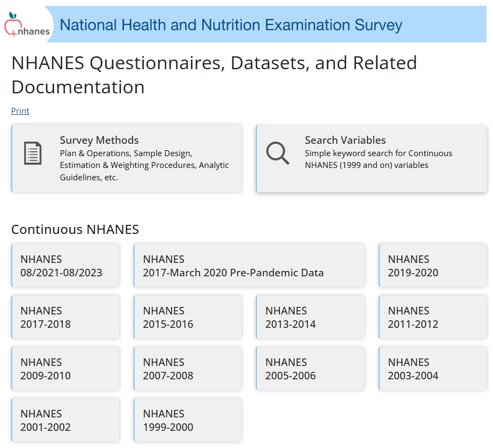Go to NHANES 2011-2012 card
Image resolution: width=493 pixels, height=448 pixels.
432,317
